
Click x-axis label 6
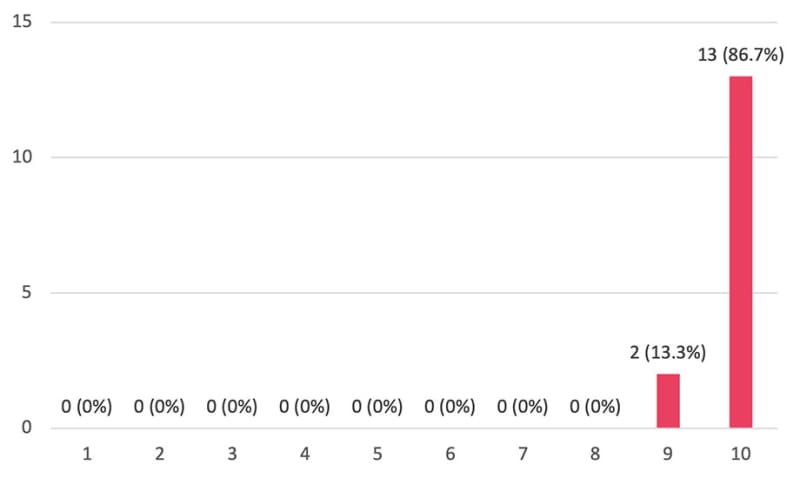(450, 454)
